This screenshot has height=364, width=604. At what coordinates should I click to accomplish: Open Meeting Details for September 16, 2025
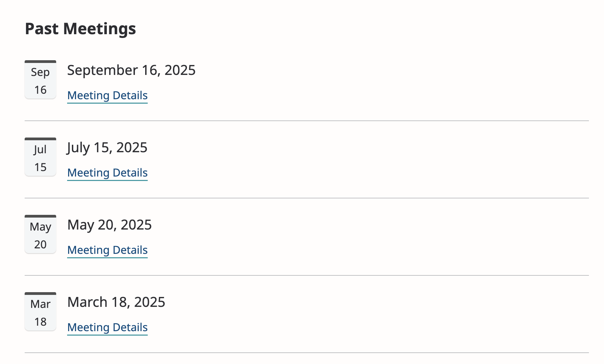point(108,95)
